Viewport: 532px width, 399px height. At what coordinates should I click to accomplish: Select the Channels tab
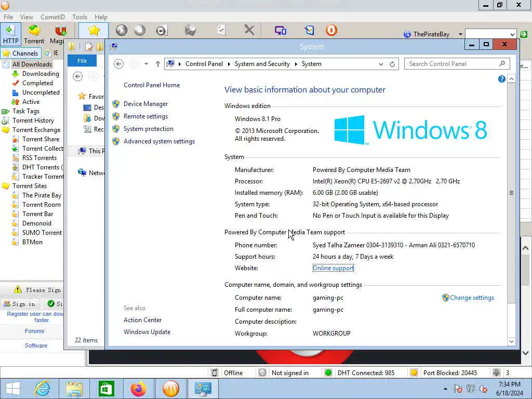pyautogui.click(x=21, y=54)
